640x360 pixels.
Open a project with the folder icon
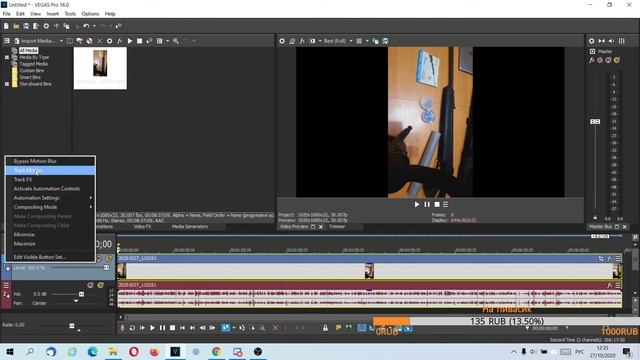[x=16, y=26]
